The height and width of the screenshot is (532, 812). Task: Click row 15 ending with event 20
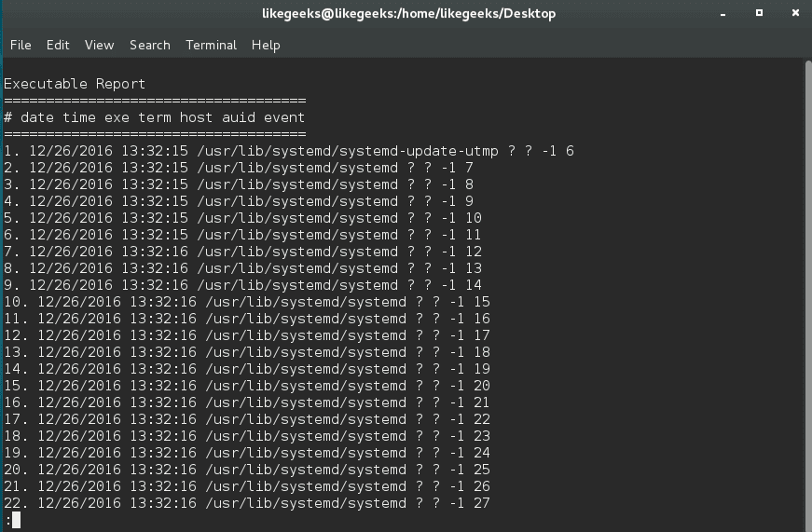pos(247,386)
